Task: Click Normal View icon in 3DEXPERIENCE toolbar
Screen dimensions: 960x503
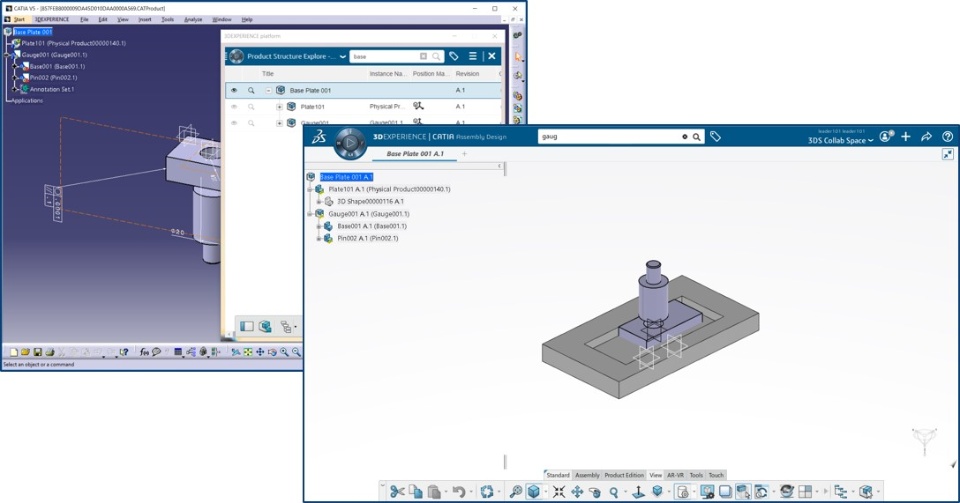Action: [638, 491]
